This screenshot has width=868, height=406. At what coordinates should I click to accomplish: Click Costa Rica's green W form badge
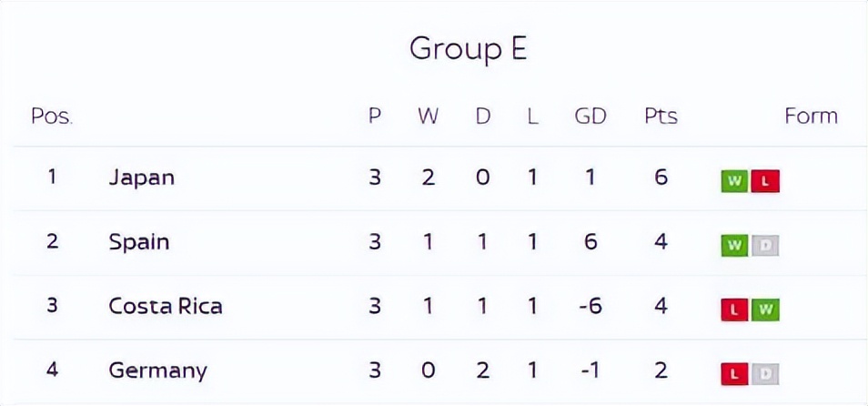(x=765, y=310)
